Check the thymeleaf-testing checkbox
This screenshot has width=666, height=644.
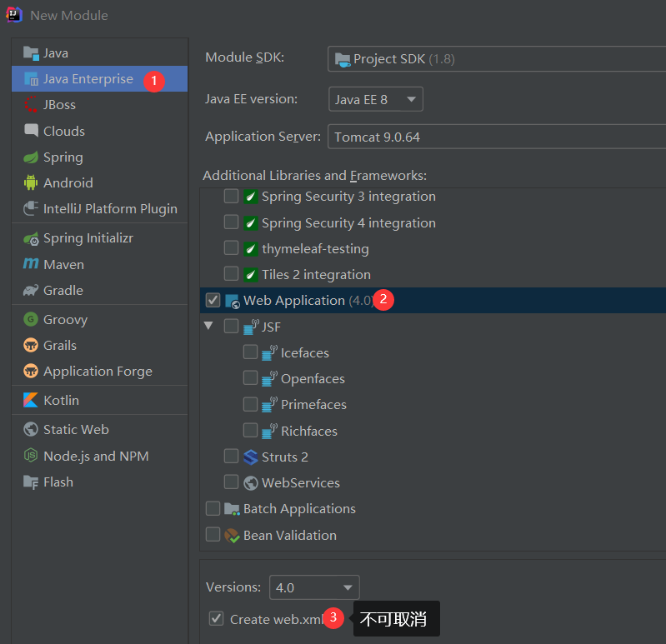click(231, 247)
